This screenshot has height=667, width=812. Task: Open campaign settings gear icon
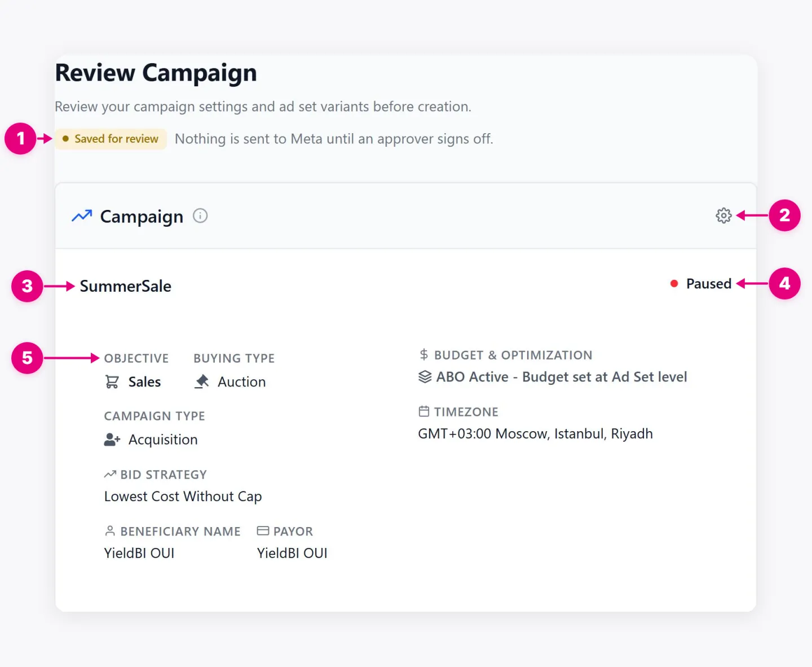[723, 216]
